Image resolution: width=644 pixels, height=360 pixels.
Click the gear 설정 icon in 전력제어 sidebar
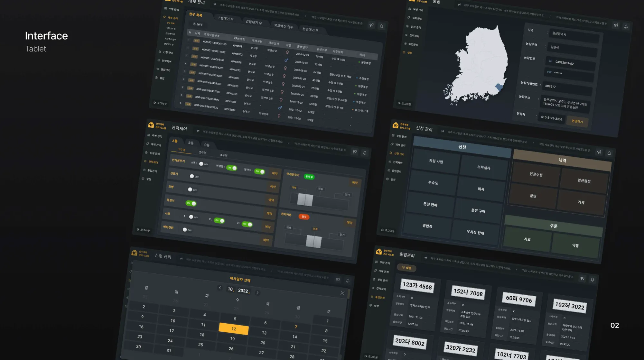point(143,179)
